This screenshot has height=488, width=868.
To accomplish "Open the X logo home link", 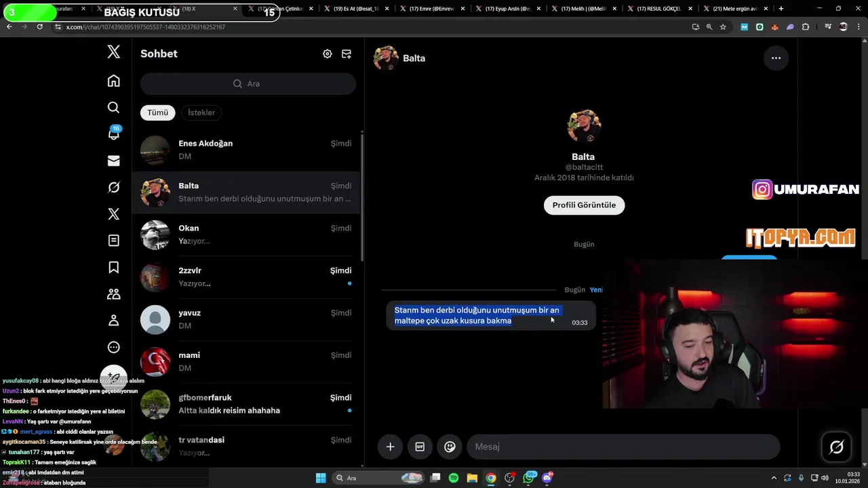I will pos(113,52).
